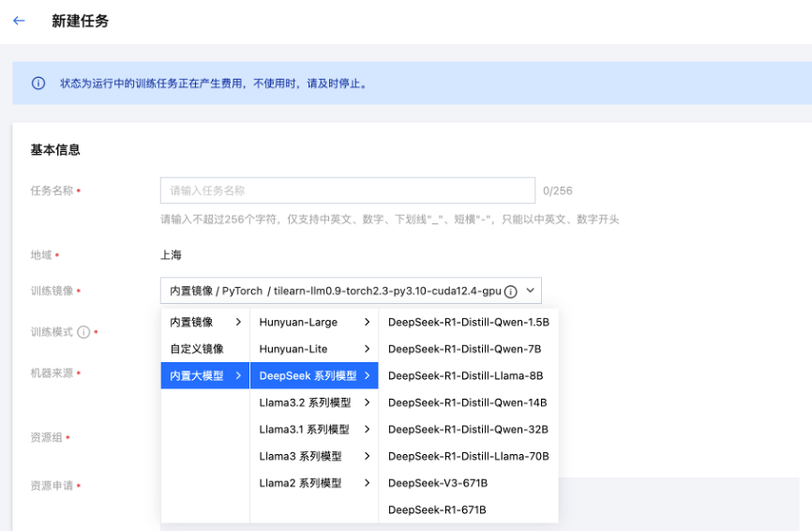Screen dimensions: 812x531
Task: Click the info icon in the blue notice banner
Action: coord(38,83)
